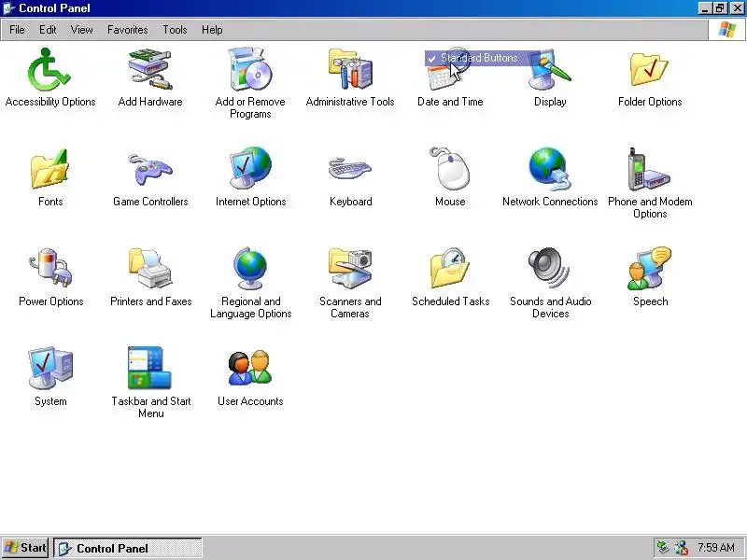Open the Scanners and Cameras icon
747x560 pixels.
pyautogui.click(x=350, y=270)
